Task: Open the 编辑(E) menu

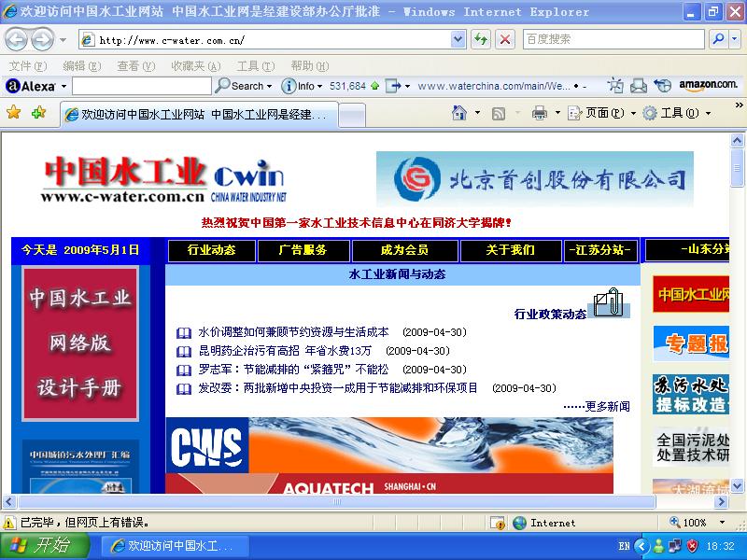Action: point(82,66)
